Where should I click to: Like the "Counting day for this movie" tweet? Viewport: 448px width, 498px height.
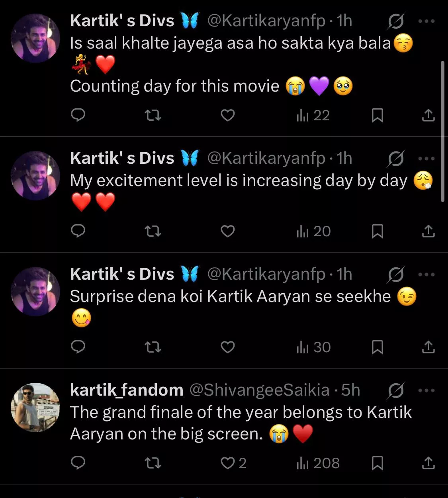click(227, 116)
